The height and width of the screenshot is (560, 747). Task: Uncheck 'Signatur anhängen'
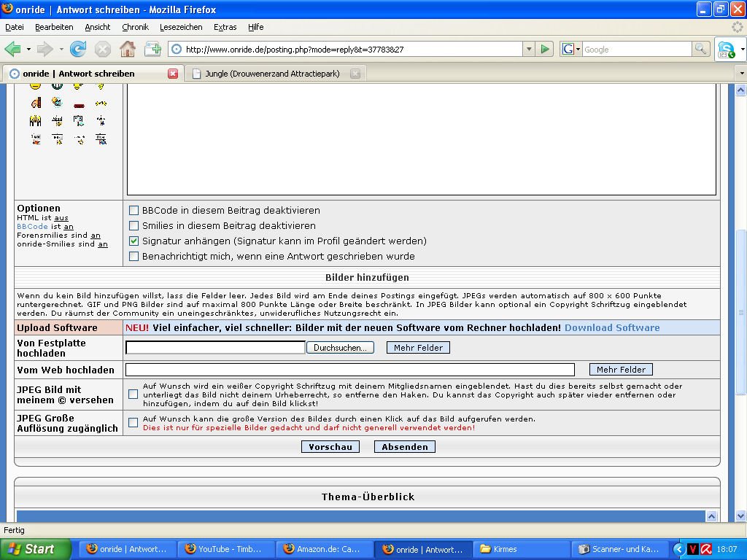point(134,241)
